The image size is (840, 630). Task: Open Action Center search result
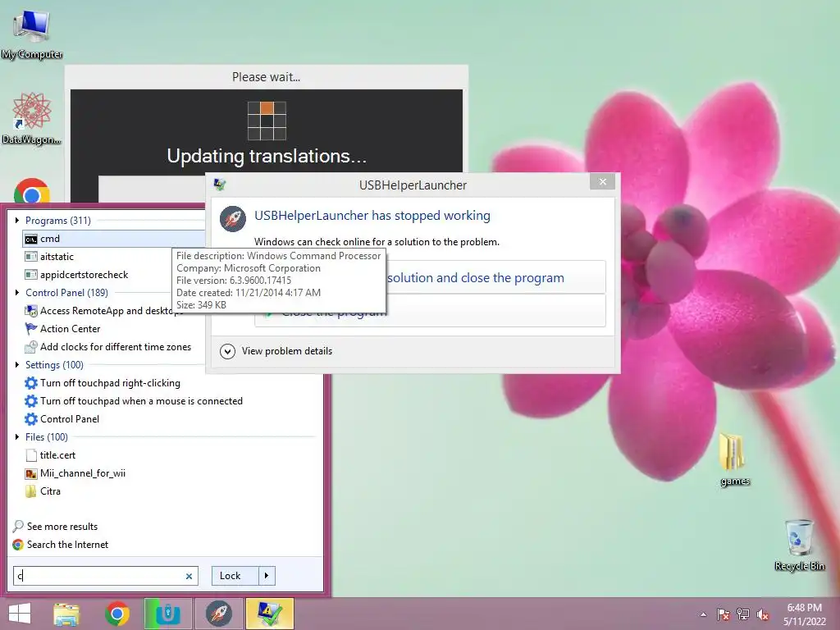[x=62, y=329]
